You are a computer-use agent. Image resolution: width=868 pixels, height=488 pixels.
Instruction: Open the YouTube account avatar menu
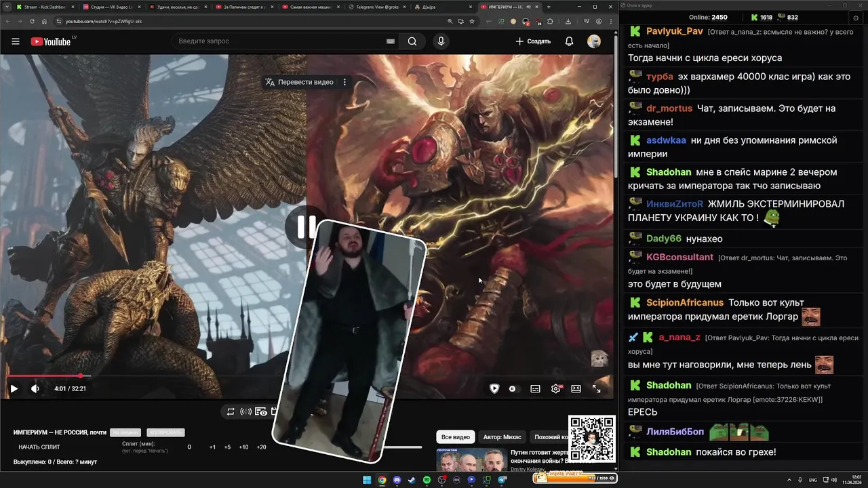[x=594, y=41]
